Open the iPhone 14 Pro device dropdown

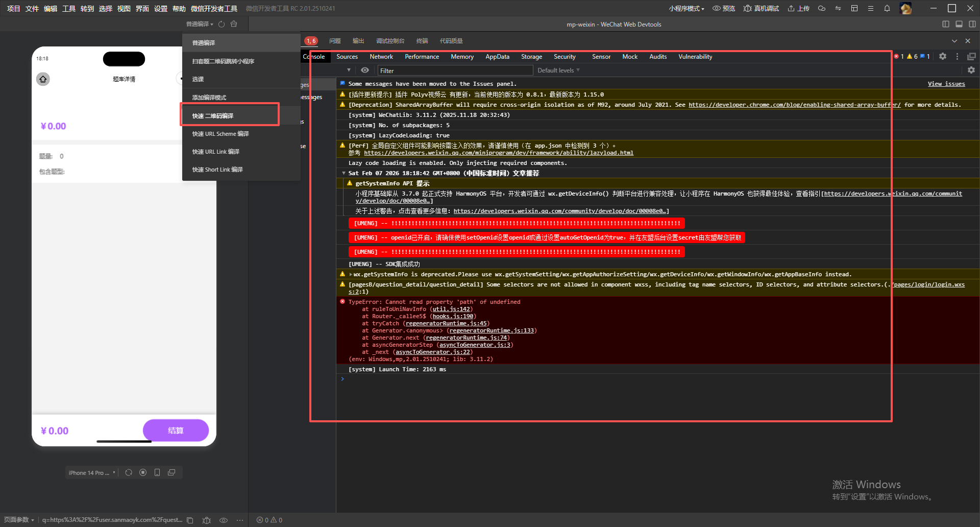92,473
